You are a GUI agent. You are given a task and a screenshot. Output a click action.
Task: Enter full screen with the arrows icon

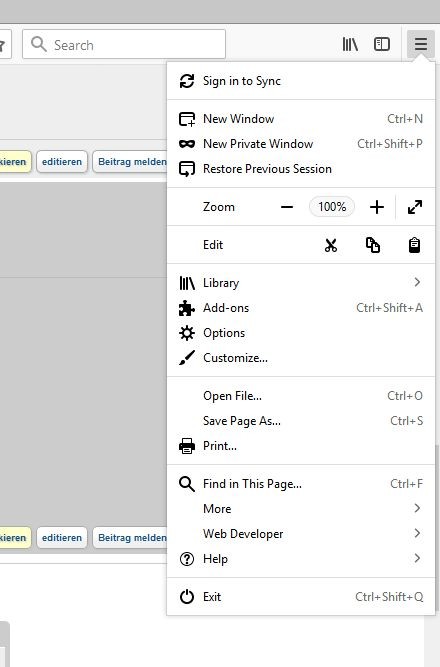pyautogui.click(x=415, y=207)
